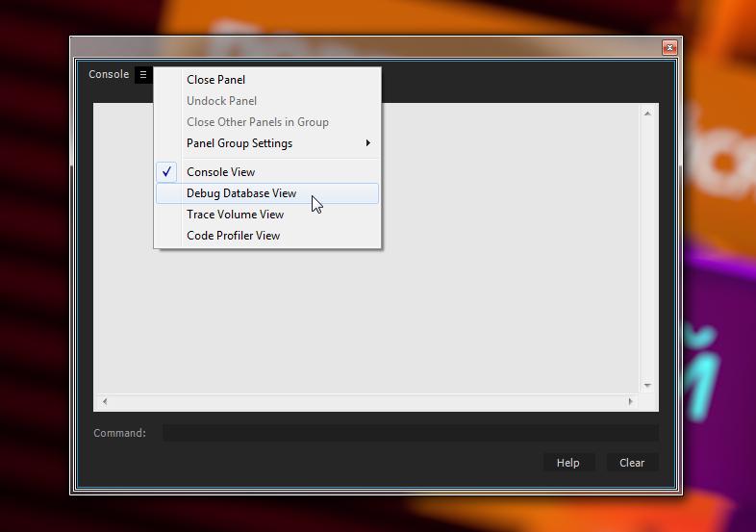Switch to Debug Database View
The width and height of the screenshot is (756, 532).
(x=267, y=193)
